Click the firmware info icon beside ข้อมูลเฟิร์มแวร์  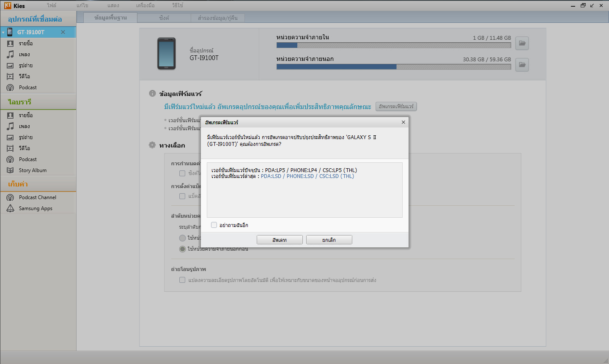(x=152, y=93)
